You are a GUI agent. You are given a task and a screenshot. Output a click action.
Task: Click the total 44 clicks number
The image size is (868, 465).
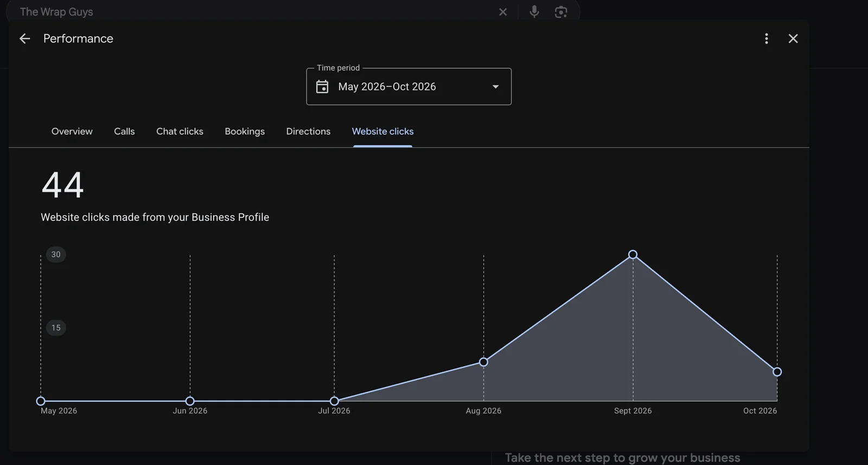(63, 185)
